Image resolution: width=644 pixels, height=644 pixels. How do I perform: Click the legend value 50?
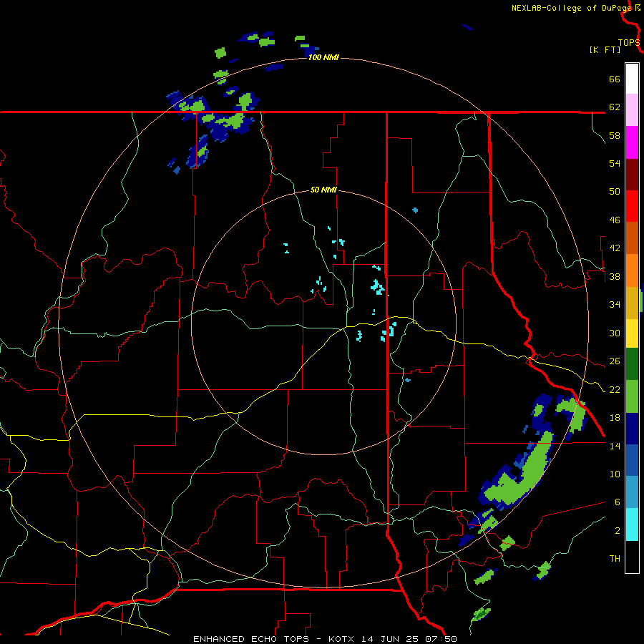615,191
